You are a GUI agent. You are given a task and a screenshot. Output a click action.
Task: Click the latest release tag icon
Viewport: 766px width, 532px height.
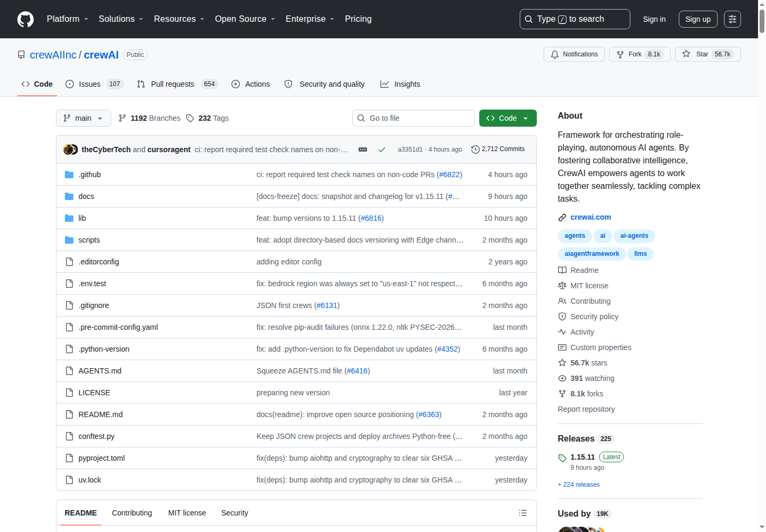[x=562, y=458]
